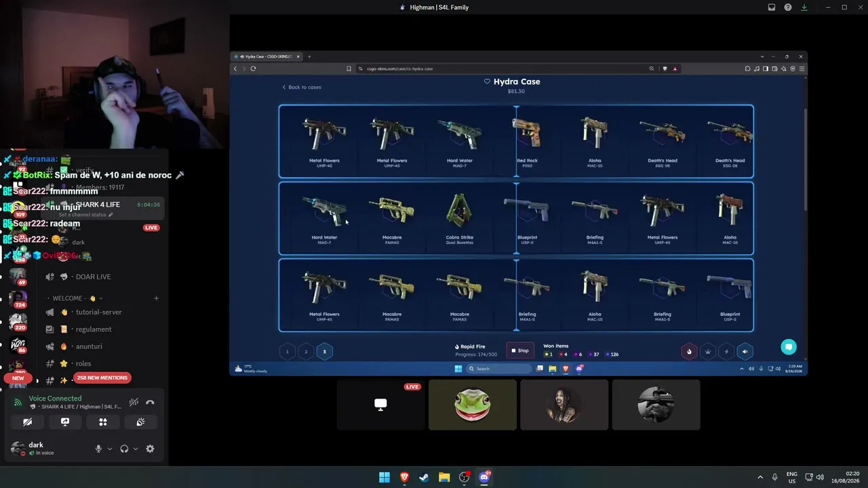Jump to the 258 New Mentions
Image resolution: width=868 pixels, height=488 pixels.
[102, 378]
